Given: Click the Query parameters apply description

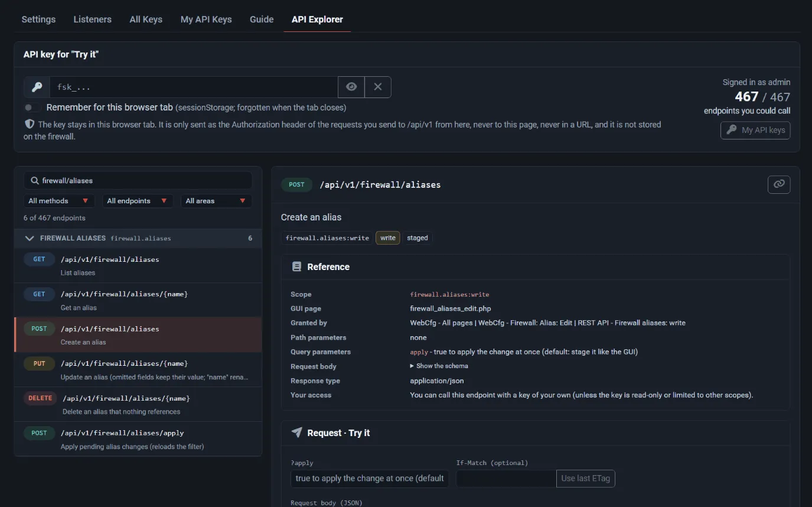Looking at the screenshot, I should coord(524,352).
